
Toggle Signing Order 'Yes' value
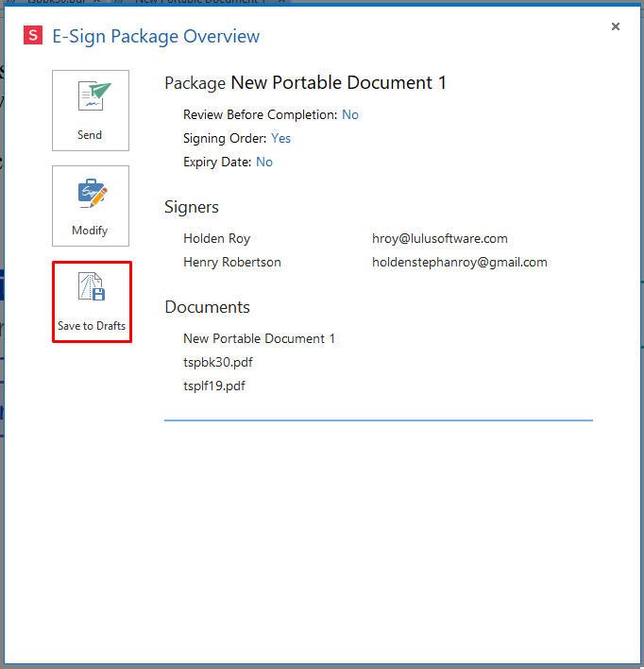tap(280, 139)
